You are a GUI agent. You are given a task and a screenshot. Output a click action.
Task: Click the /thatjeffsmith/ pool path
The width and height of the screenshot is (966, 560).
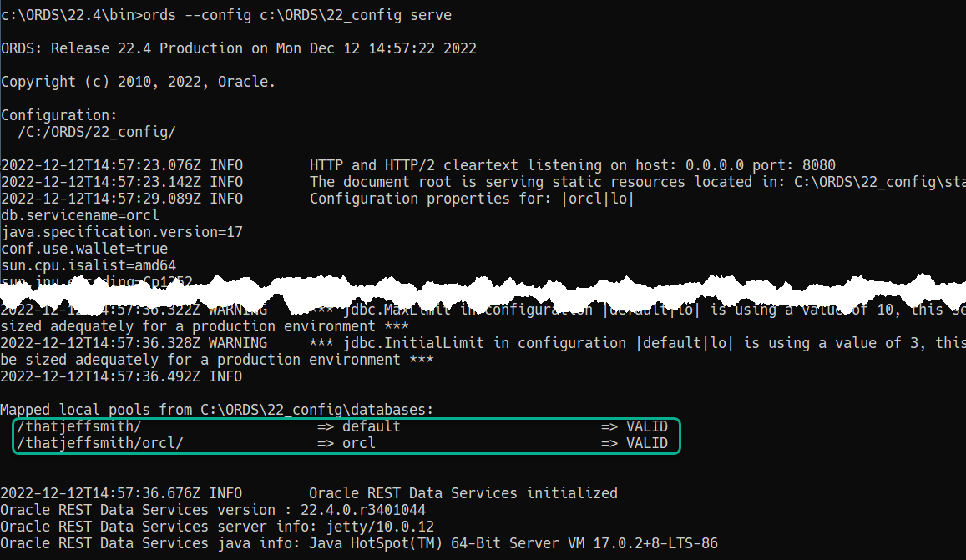(x=79, y=426)
